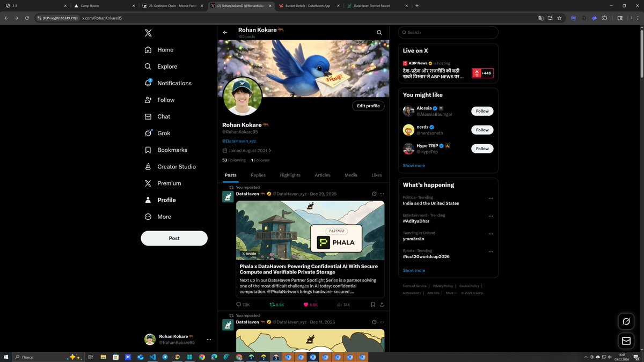The image size is (644, 362).
Task: Click the Edit profile button
Action: tap(368, 106)
